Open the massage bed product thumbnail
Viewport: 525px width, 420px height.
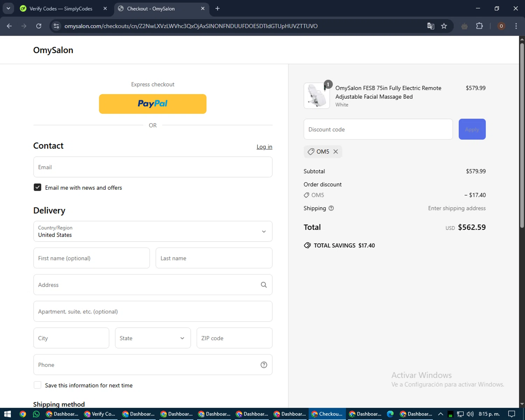(x=317, y=96)
